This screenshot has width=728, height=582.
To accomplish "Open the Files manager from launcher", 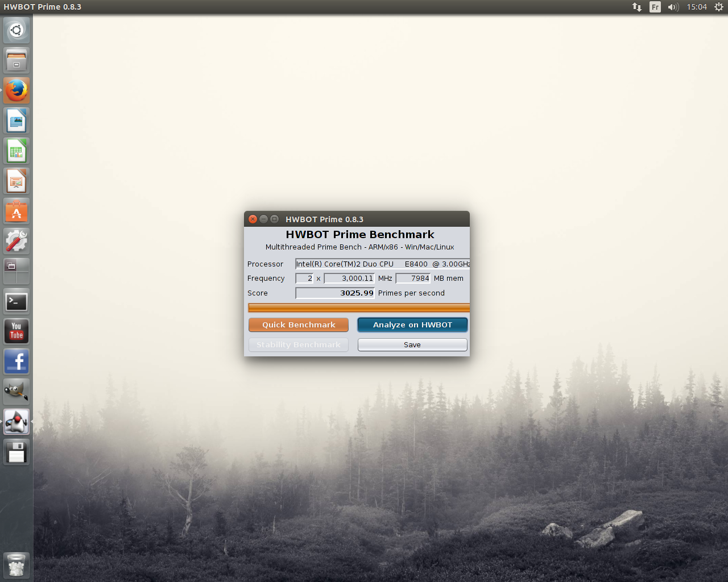I will (x=16, y=60).
